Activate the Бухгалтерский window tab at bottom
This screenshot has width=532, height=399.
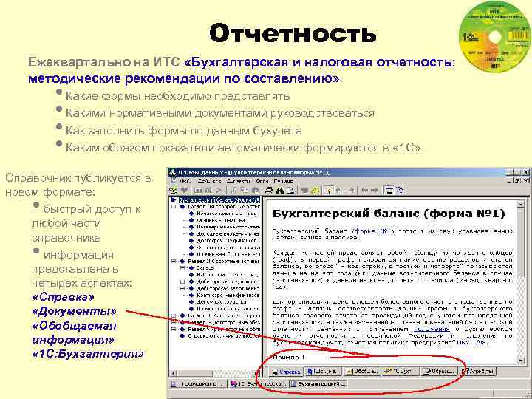[x=318, y=384]
